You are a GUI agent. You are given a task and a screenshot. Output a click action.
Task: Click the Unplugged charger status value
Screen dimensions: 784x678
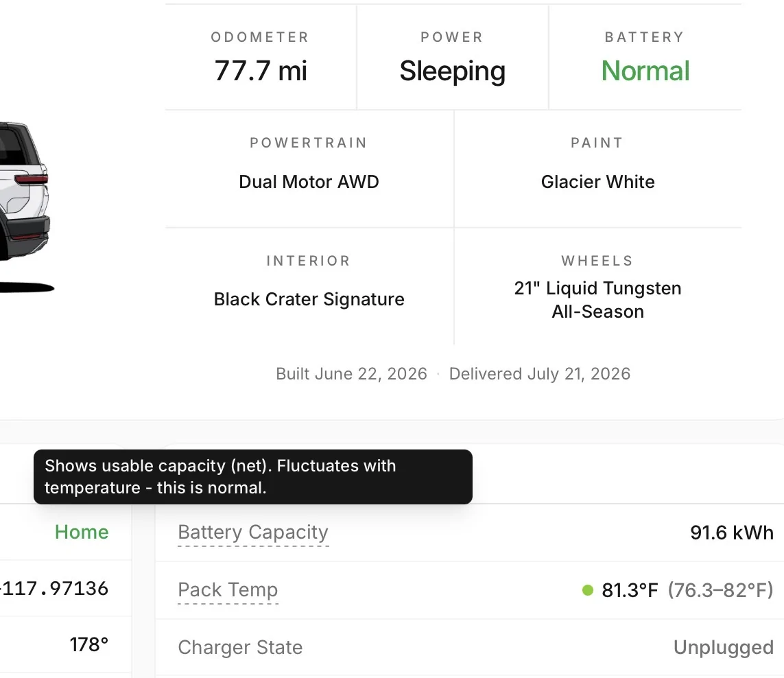[724, 648]
